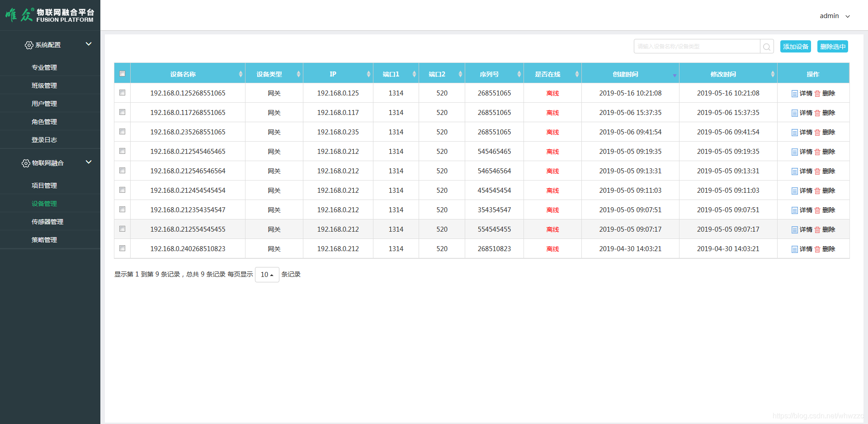Open details icon for 192.168.0.125268551065 row
Viewport: 868px width, 424px height.
click(x=794, y=94)
